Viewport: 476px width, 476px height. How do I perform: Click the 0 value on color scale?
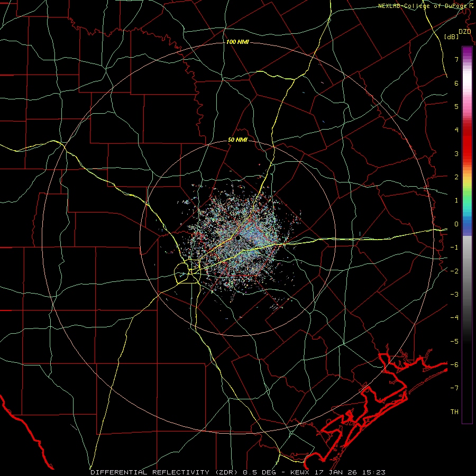coord(456,224)
